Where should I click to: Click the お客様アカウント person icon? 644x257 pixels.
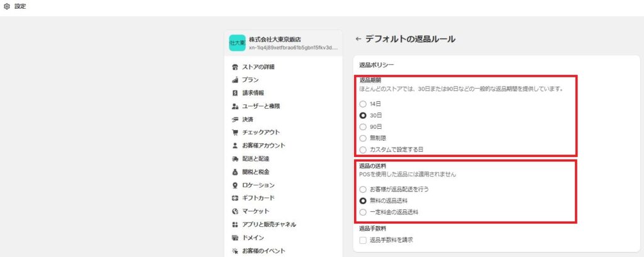coord(235,146)
